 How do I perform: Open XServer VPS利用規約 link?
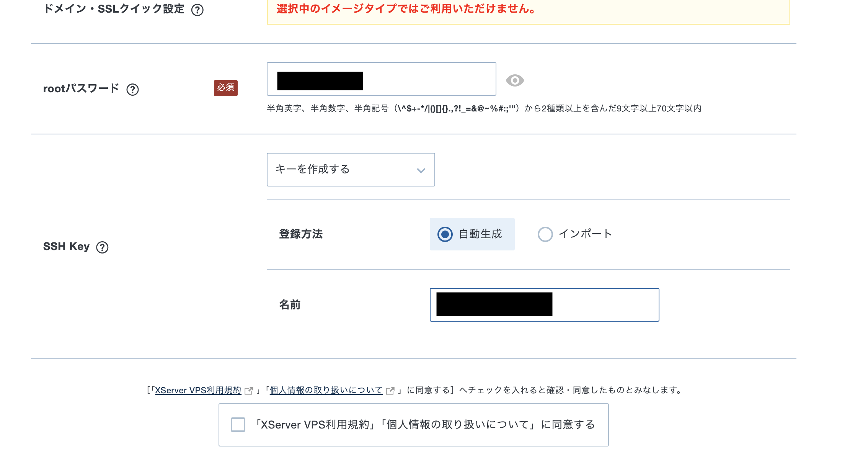coord(198,390)
